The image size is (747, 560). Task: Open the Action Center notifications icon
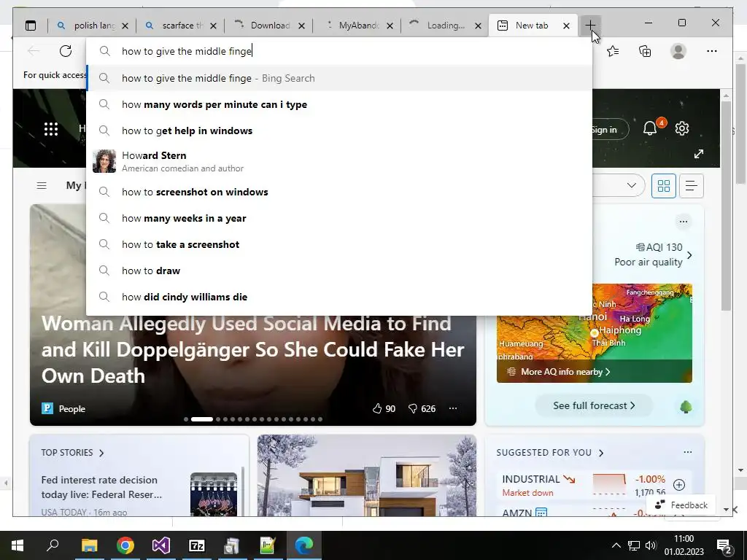724,546
